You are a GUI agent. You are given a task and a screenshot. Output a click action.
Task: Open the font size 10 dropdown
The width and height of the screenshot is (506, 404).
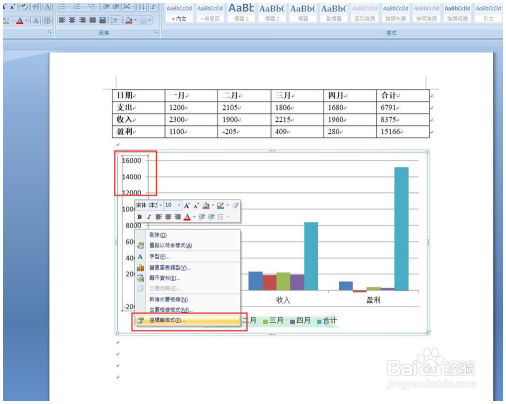pos(173,205)
